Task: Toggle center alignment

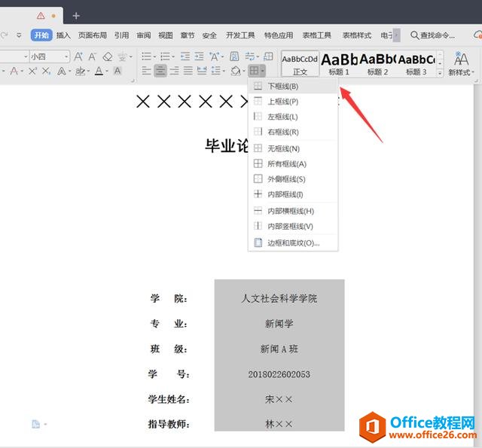Action: 160,71
